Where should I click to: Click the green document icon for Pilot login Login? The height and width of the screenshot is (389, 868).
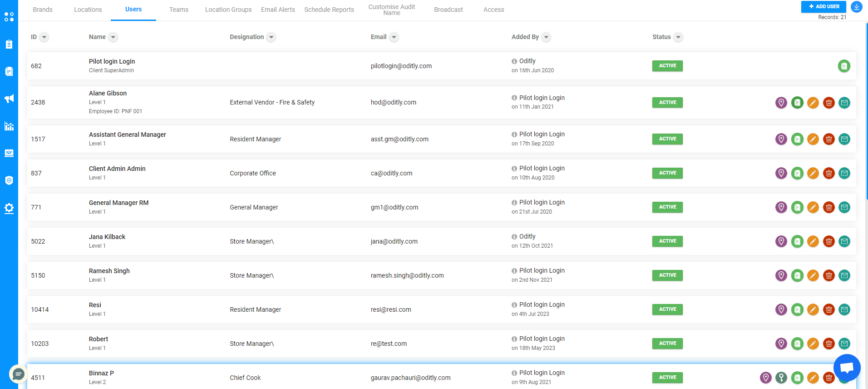[x=844, y=66]
